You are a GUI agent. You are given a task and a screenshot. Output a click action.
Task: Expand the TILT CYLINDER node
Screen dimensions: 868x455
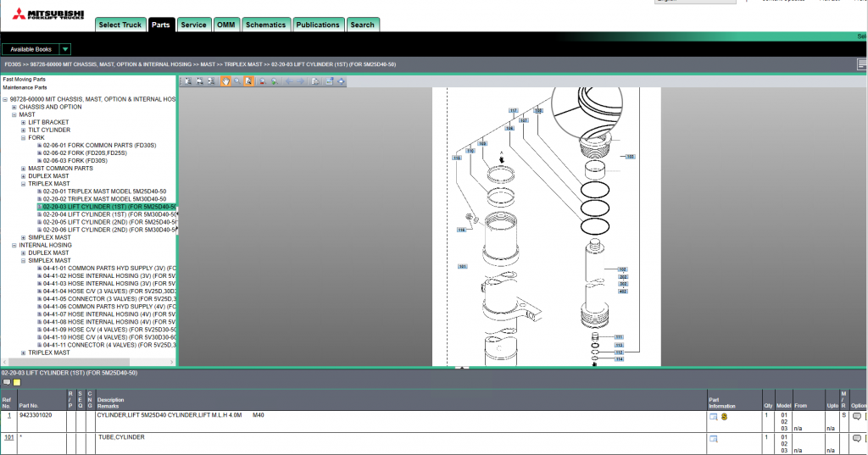(23, 130)
